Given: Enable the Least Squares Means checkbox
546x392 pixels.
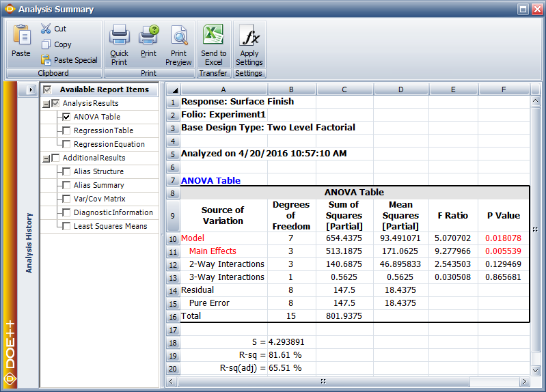Looking at the screenshot, I should pyautogui.click(x=66, y=226).
